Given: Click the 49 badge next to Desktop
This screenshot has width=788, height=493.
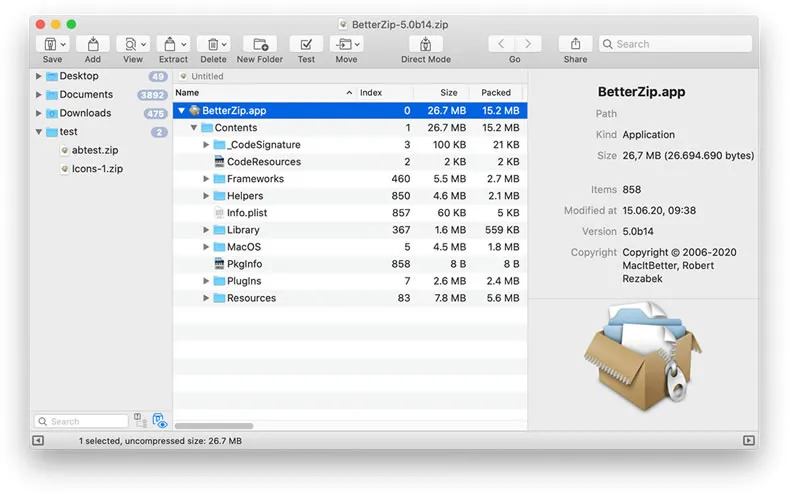Looking at the screenshot, I should click(x=158, y=76).
